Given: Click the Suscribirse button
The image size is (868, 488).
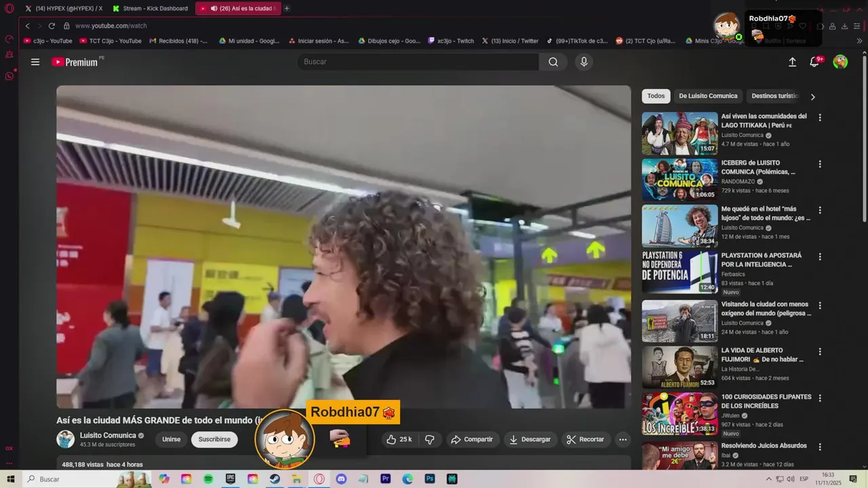Looking at the screenshot, I should (214, 439).
